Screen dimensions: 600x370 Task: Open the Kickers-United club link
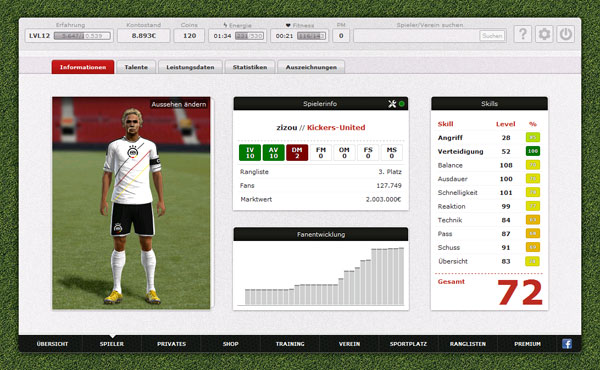pos(336,127)
